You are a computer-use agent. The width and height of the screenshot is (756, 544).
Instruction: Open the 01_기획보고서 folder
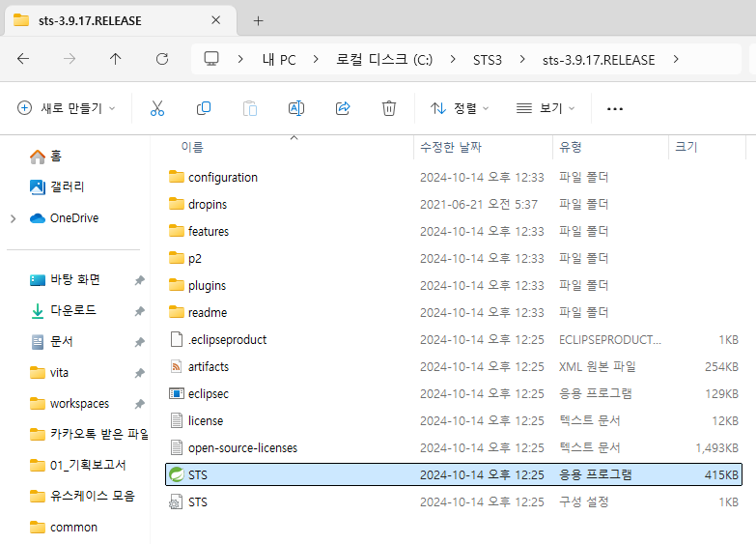77,466
